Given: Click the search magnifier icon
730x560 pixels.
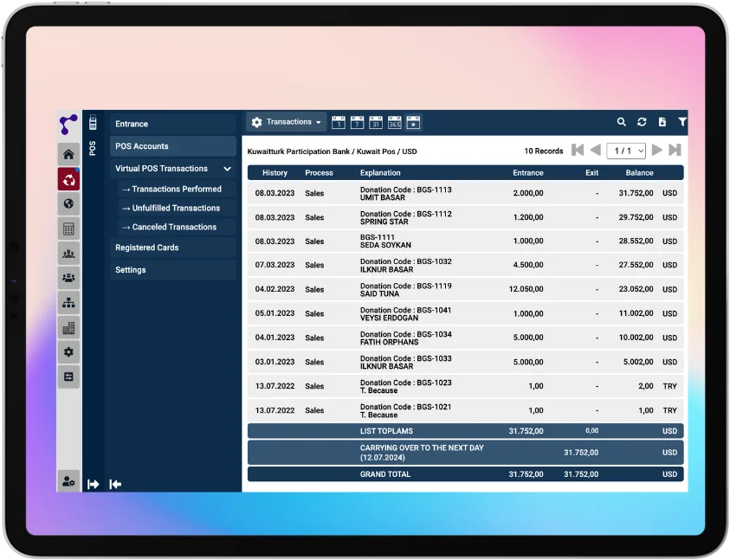Looking at the screenshot, I should pyautogui.click(x=621, y=123).
